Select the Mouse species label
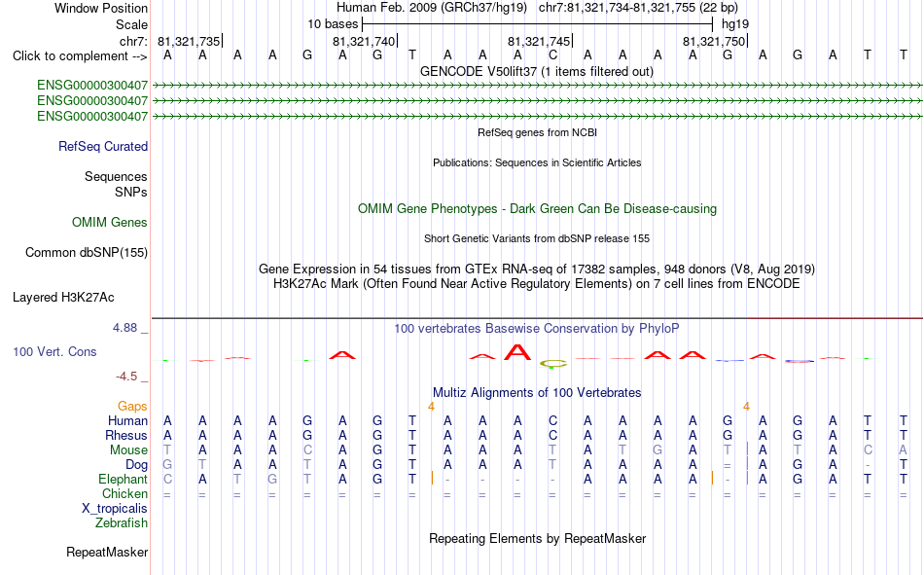 (x=128, y=449)
